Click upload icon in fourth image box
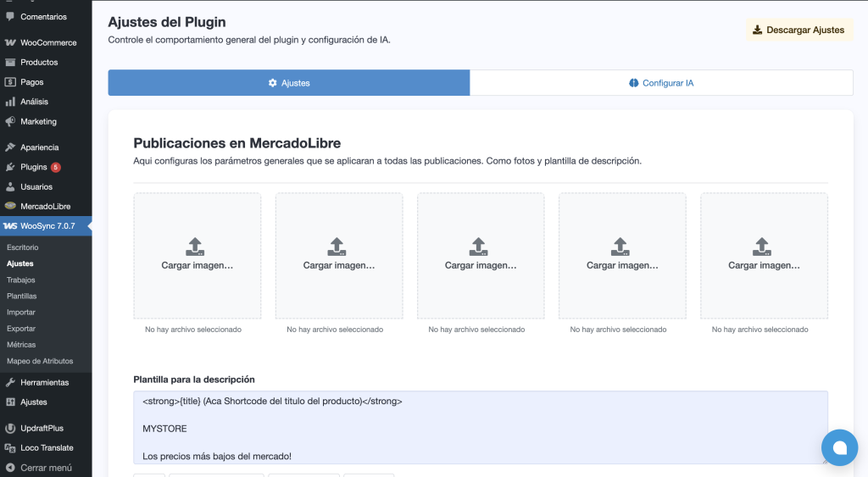868x477 pixels. tap(620, 247)
